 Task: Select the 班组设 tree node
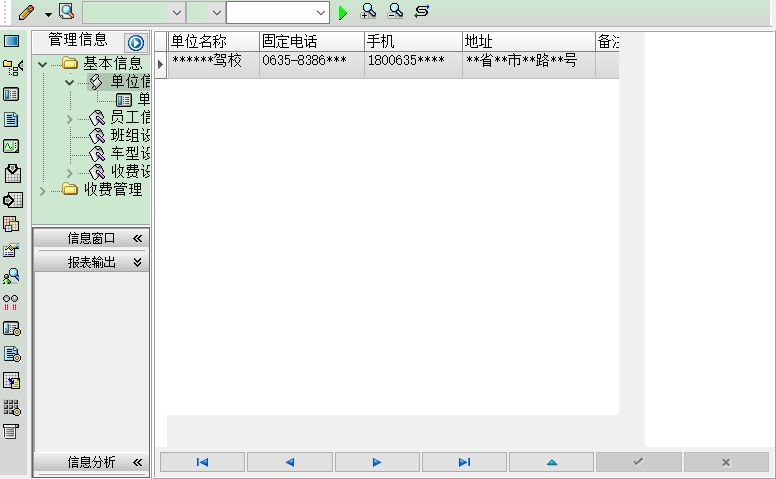(x=119, y=135)
